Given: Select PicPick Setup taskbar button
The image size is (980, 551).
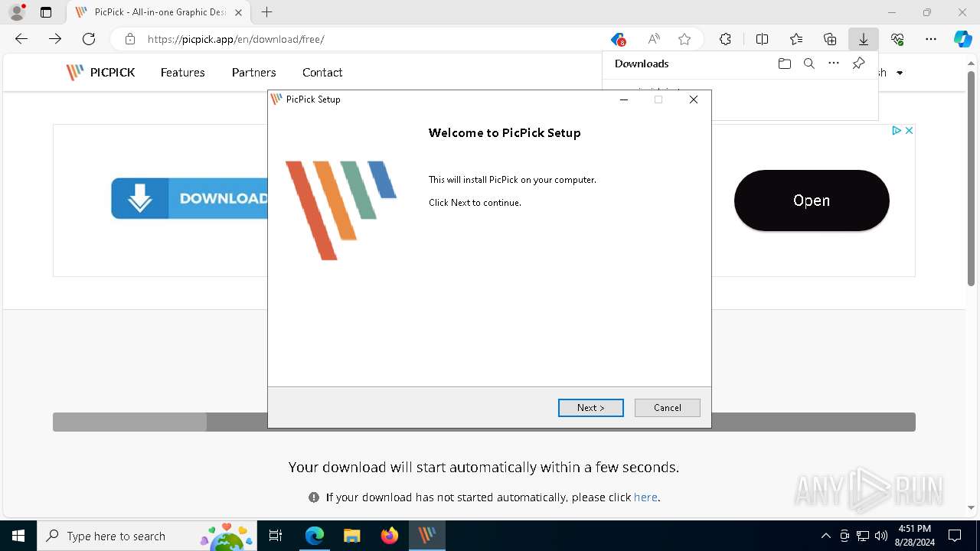Looking at the screenshot, I should (x=426, y=536).
